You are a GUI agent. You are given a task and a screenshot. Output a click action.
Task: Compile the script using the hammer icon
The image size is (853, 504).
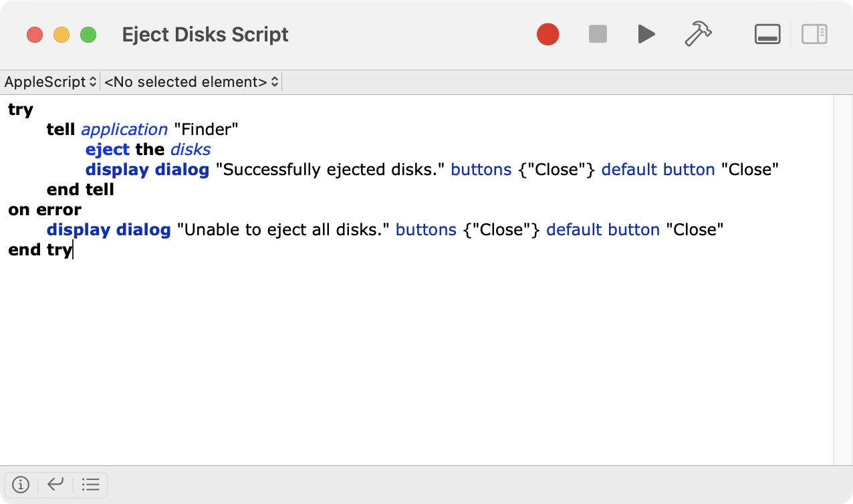tap(698, 34)
